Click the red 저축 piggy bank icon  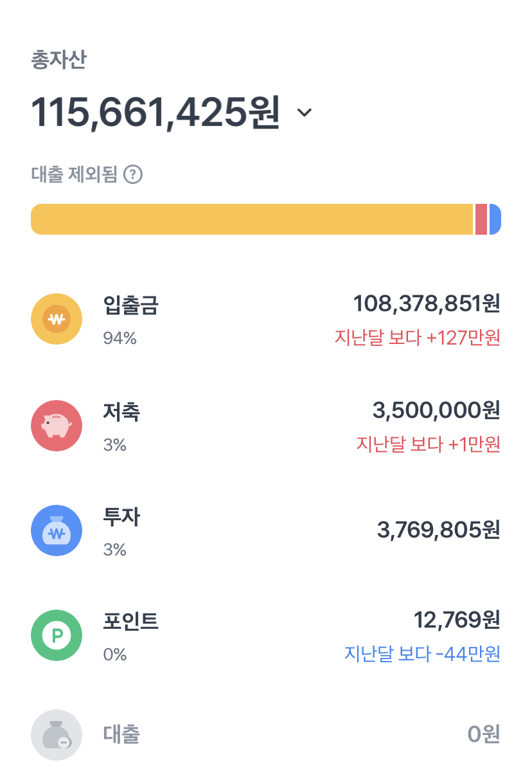click(x=57, y=426)
